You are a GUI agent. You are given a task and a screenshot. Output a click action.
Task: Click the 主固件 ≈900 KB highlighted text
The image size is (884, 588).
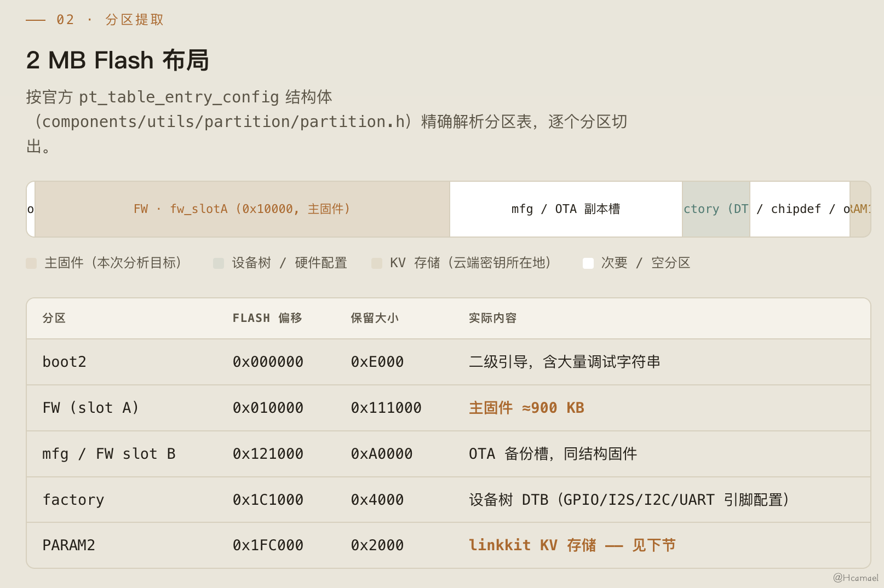tap(527, 408)
